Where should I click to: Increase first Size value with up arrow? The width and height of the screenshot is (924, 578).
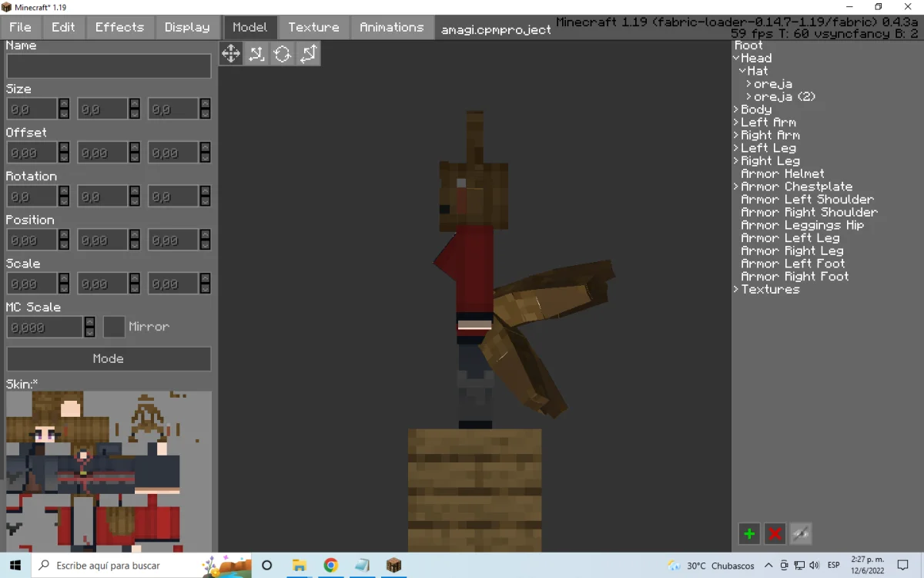tap(64, 104)
